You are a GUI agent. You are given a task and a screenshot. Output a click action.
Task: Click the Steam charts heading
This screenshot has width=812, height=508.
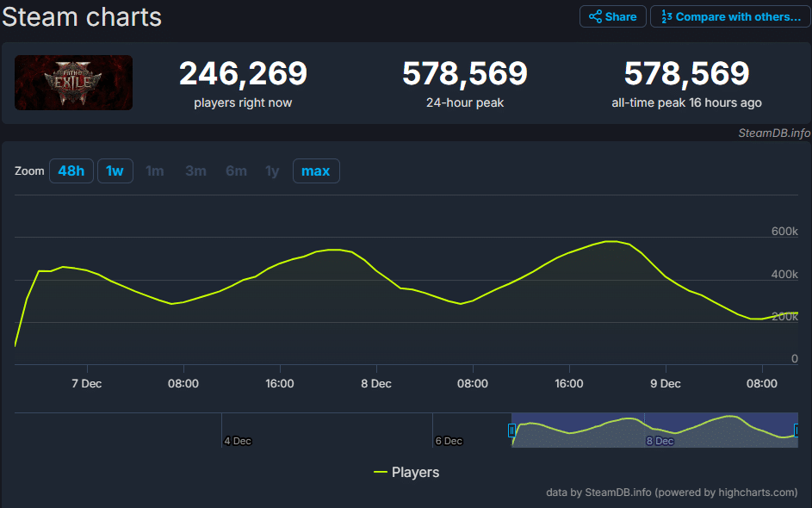pos(82,16)
